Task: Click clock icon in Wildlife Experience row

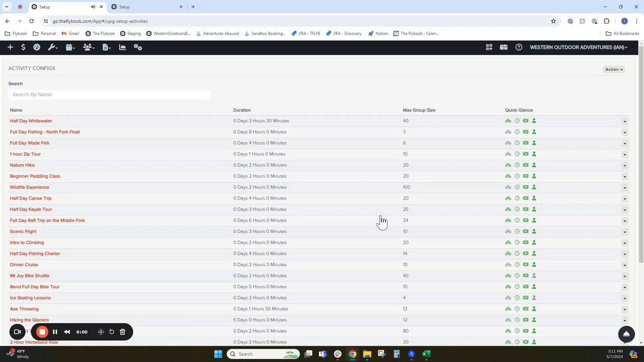Action: click(x=517, y=187)
